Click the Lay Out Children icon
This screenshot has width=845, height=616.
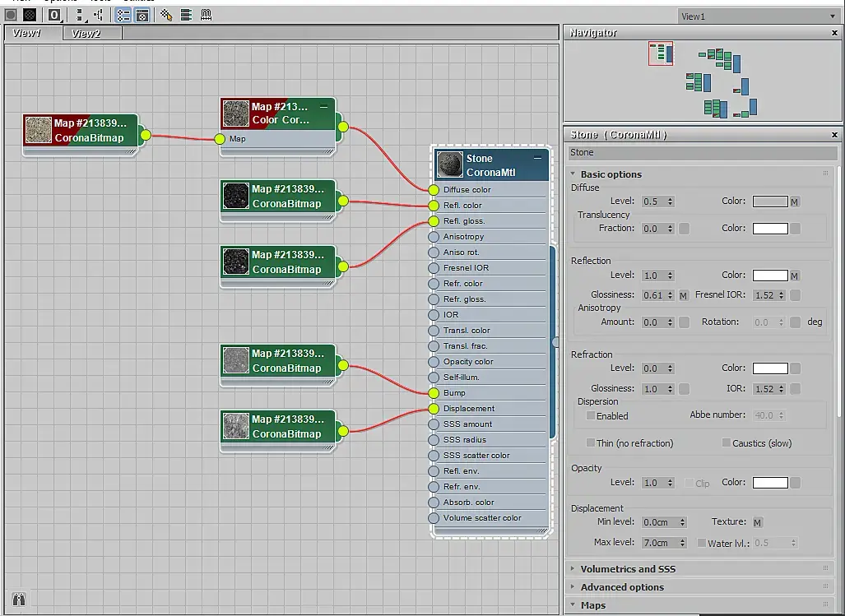[x=98, y=15]
